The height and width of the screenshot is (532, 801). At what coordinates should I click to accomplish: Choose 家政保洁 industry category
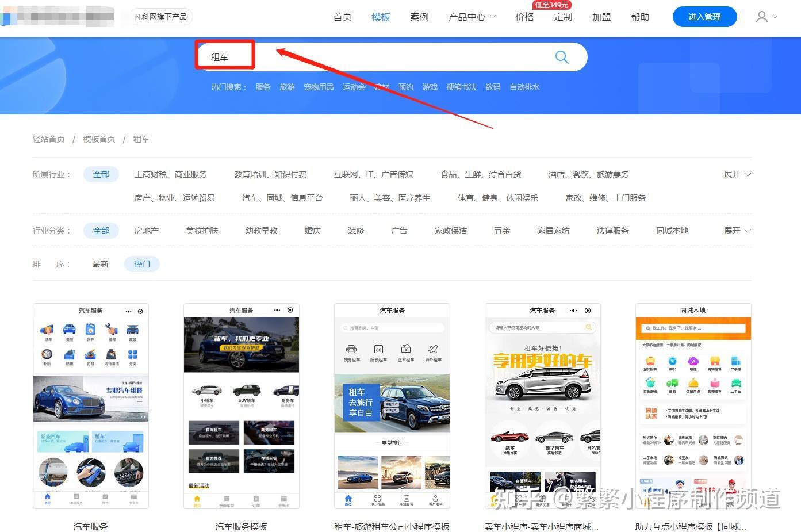pos(451,231)
